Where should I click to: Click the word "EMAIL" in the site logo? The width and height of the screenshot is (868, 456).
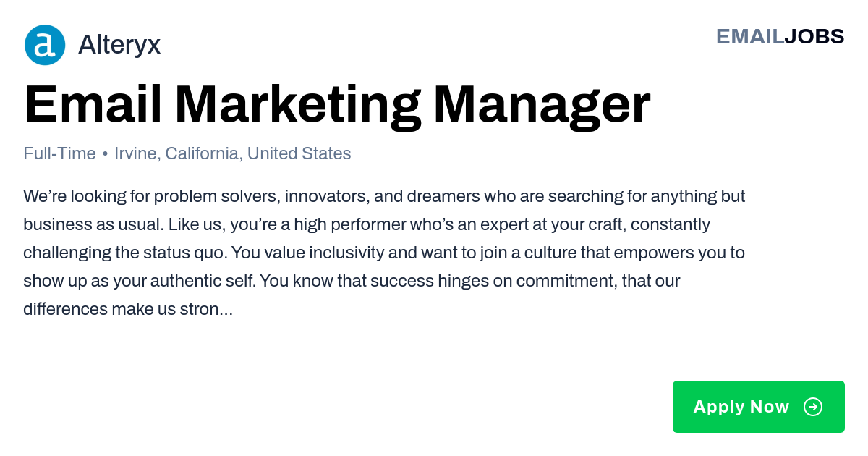point(750,36)
